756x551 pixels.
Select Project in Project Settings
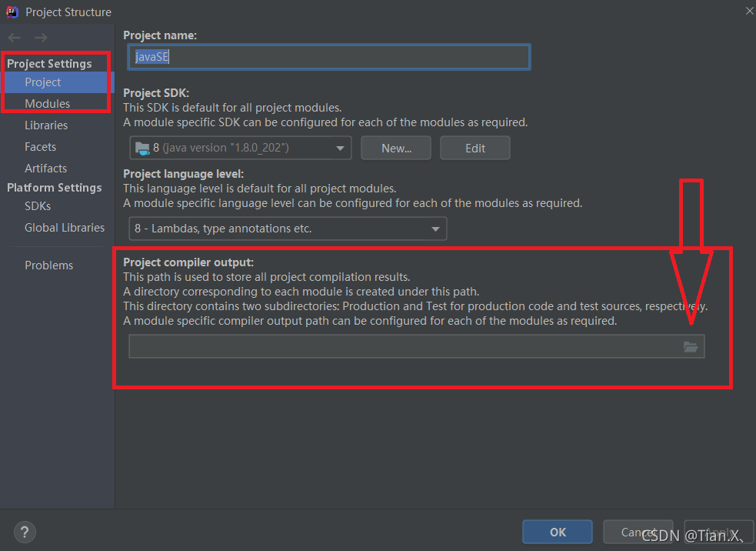[x=57, y=82]
